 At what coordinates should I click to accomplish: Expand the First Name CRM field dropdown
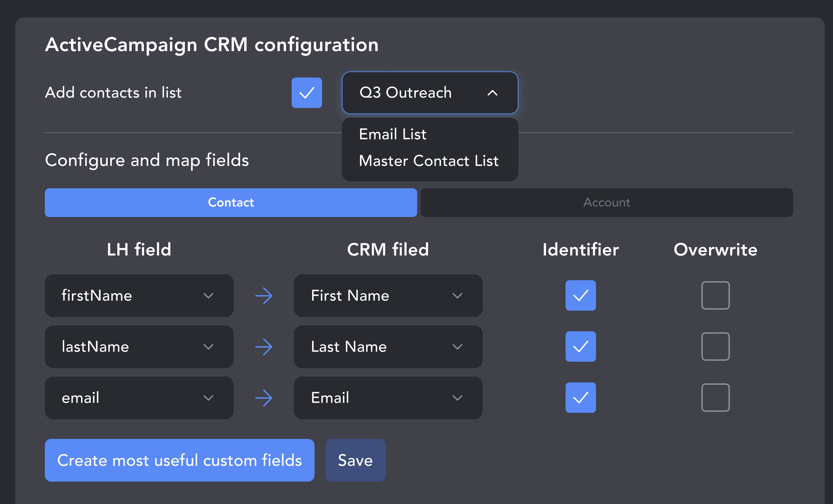pos(388,296)
